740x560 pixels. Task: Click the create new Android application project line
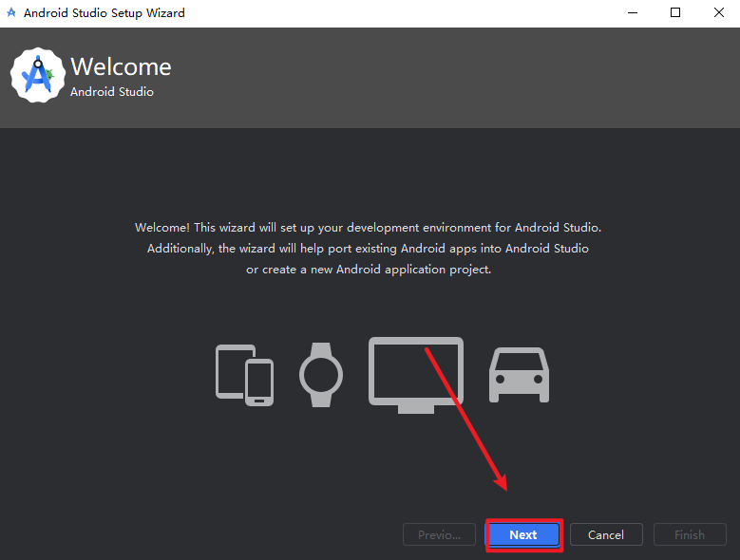(369, 270)
